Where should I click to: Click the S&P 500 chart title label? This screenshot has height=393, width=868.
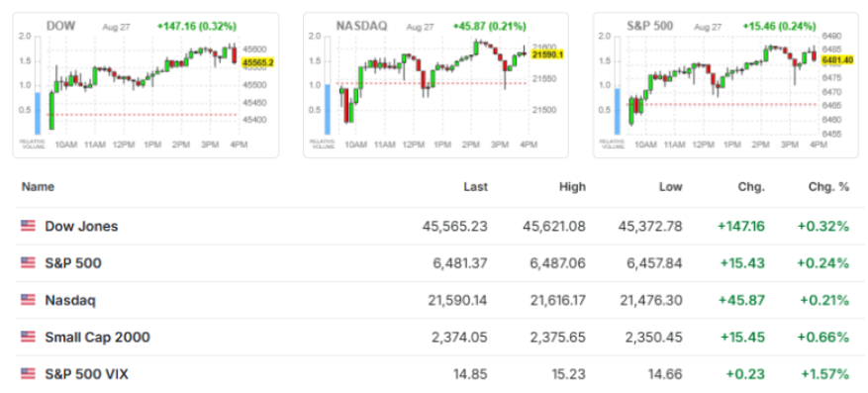coord(650,26)
